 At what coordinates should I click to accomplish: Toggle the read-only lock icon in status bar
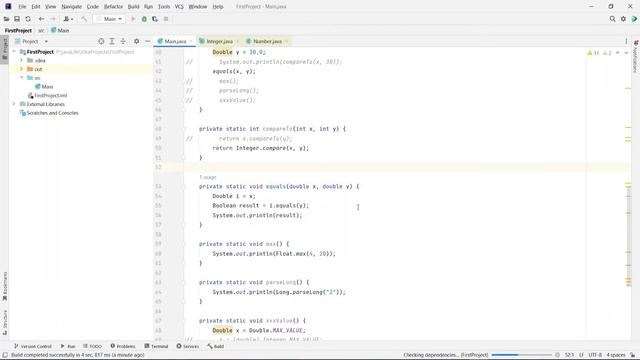point(632,355)
